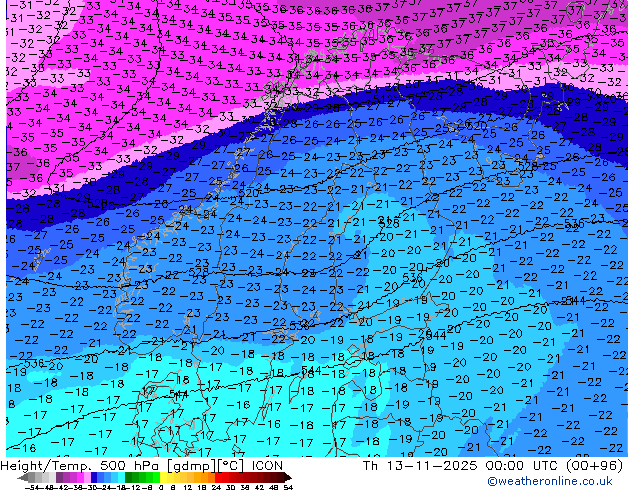
Task: Choose the cyan -18 swatch in the color scale
Action: [x=121, y=477]
